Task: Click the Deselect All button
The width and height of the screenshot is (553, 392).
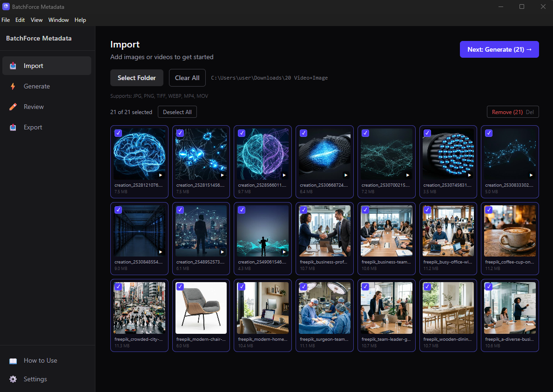Action: [x=177, y=112]
